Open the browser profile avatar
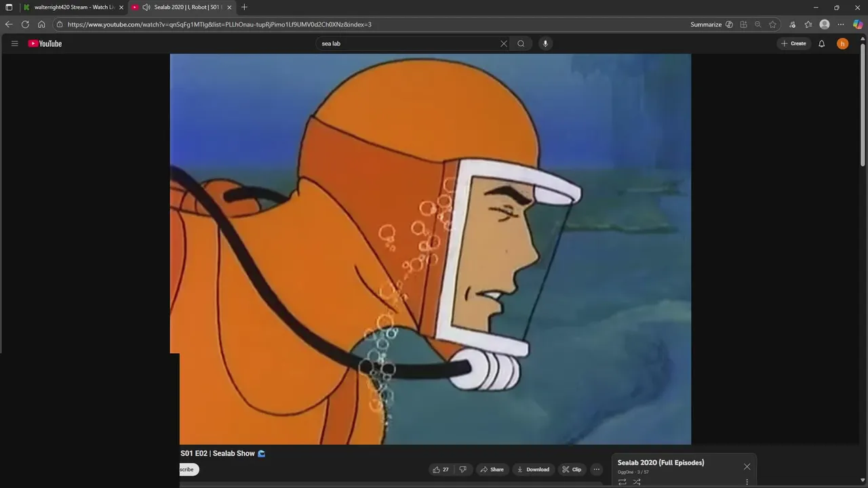The image size is (868, 488). pos(825,24)
